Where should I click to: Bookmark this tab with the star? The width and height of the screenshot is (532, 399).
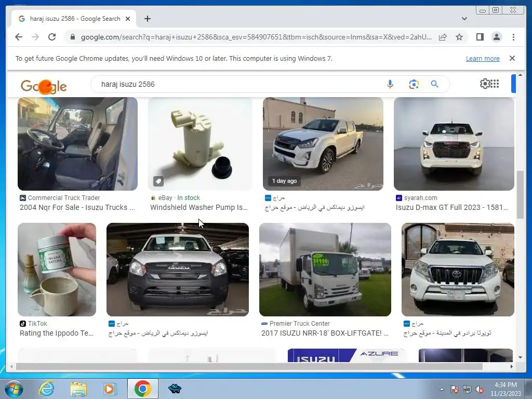point(459,37)
